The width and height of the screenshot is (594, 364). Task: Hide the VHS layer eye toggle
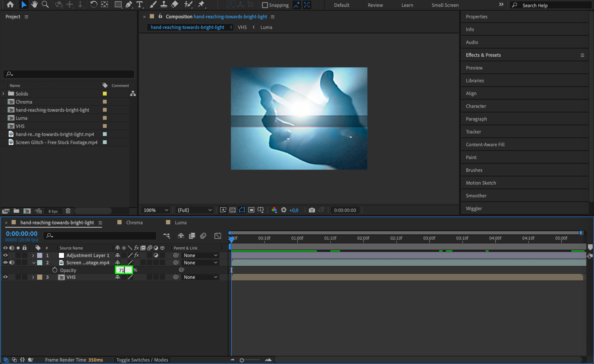tap(5, 277)
